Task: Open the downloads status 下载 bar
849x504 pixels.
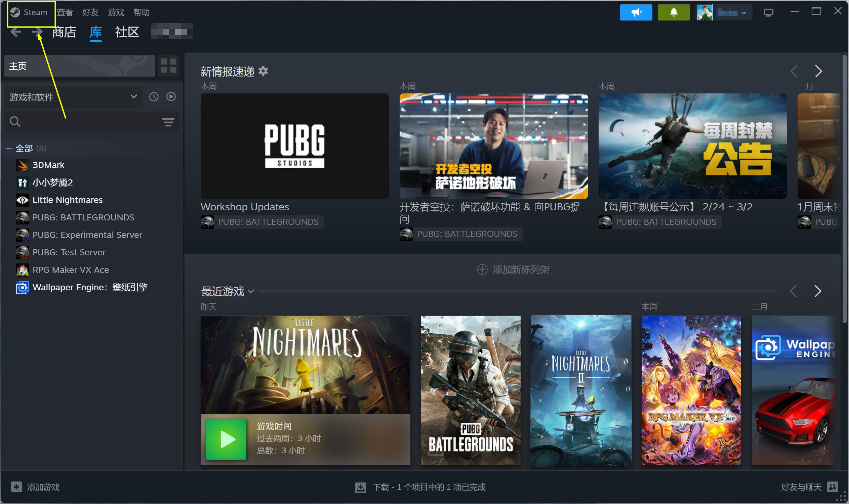Action: pyautogui.click(x=420, y=487)
